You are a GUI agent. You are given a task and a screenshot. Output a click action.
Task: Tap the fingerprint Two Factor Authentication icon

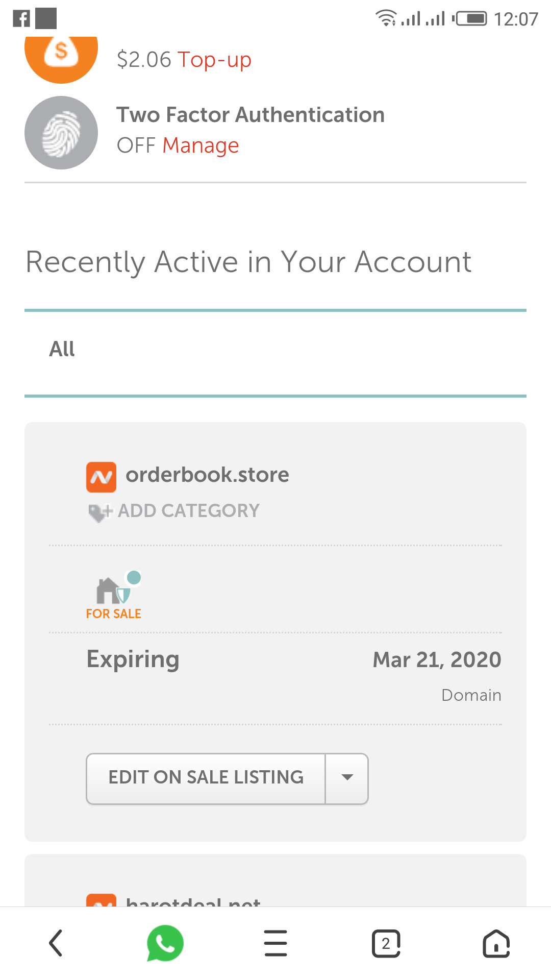tap(61, 133)
